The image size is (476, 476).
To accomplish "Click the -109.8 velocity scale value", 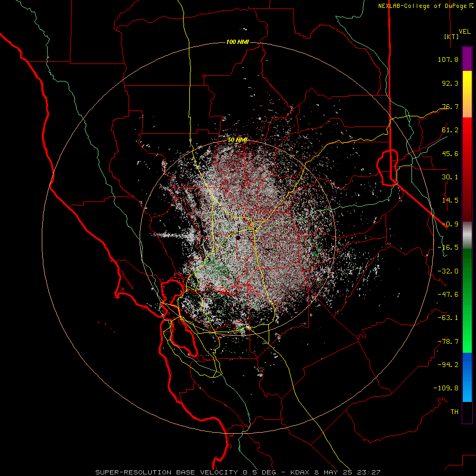I will coord(446,388).
